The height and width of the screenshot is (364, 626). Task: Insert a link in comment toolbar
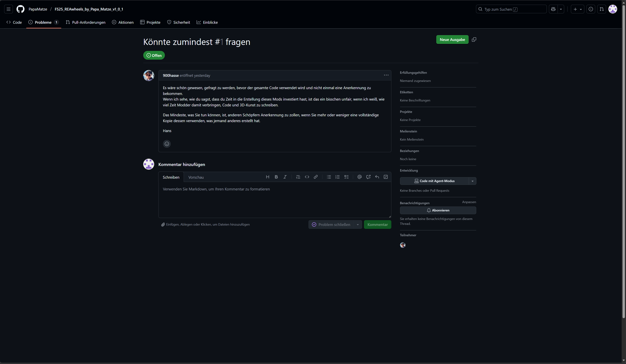[316, 177]
